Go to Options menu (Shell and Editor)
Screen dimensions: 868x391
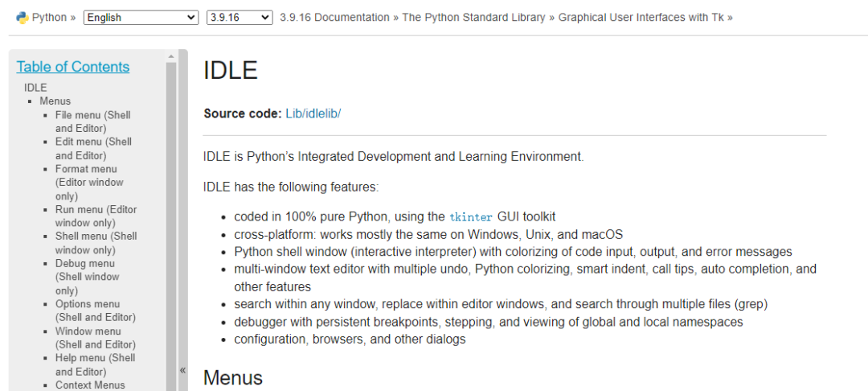click(95, 311)
